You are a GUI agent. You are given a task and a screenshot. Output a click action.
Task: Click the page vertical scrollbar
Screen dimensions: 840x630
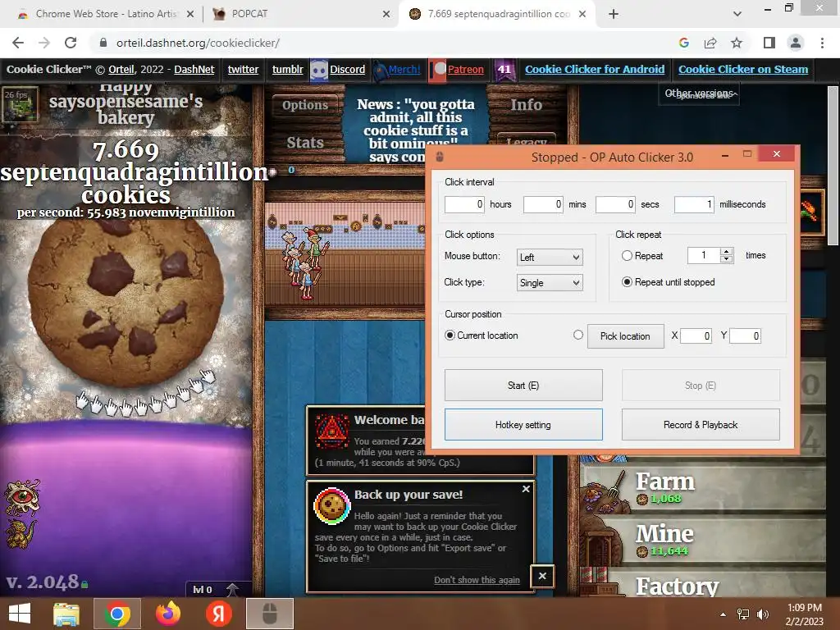[x=833, y=165]
